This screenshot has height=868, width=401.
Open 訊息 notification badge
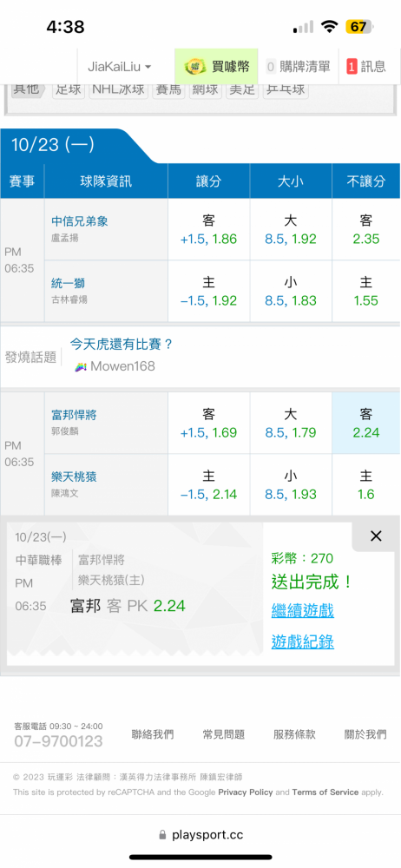[x=366, y=67]
